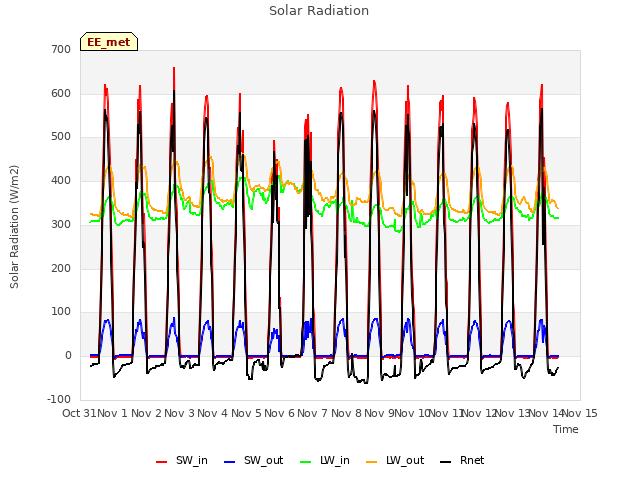Click the Solar Radiation (W/m2) axis label
This screenshot has width=640, height=480.
tap(14, 227)
